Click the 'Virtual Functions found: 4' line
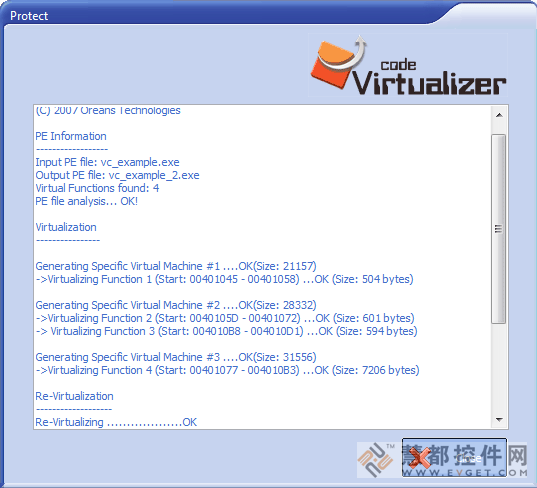Viewport: 537px width, 488px height. (97, 188)
